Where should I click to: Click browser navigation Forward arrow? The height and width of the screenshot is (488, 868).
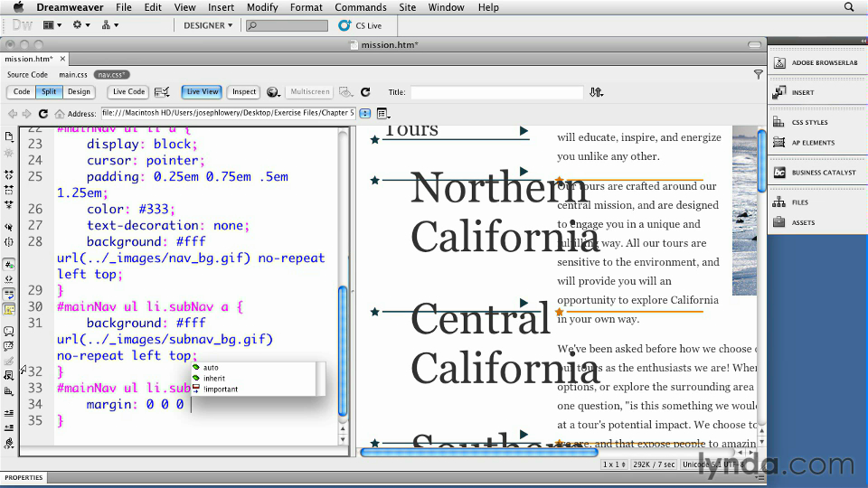click(26, 114)
